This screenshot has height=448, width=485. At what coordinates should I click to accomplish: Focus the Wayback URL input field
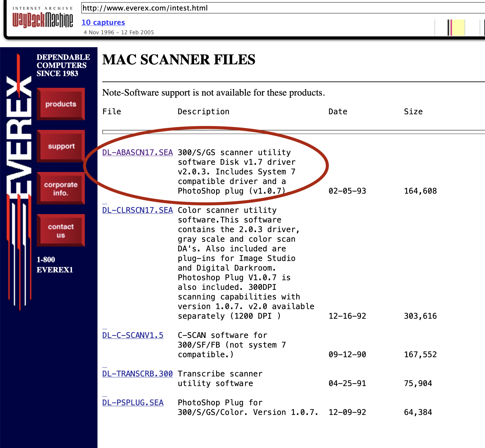tap(283, 8)
